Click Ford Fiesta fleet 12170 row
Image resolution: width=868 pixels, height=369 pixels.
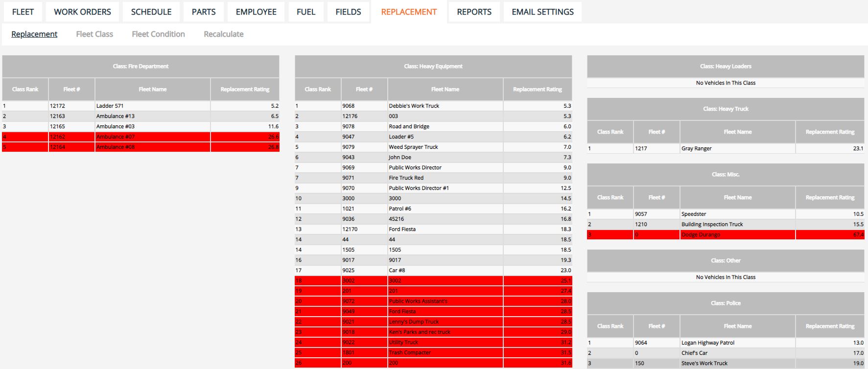click(x=433, y=229)
